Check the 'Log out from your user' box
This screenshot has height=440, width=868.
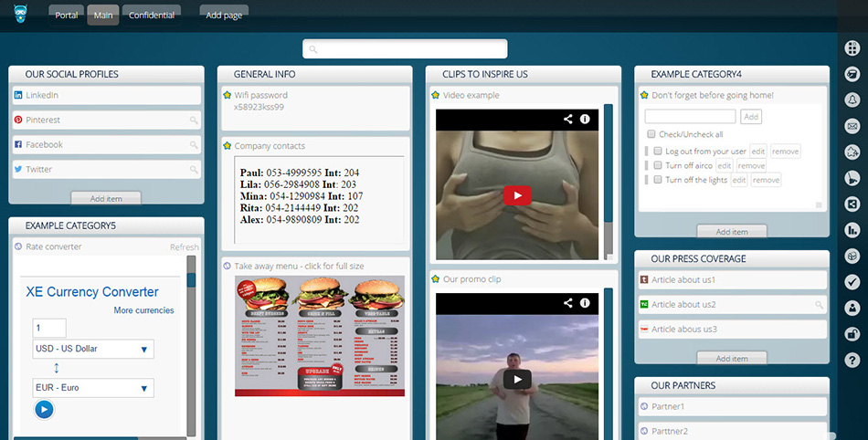coord(658,152)
